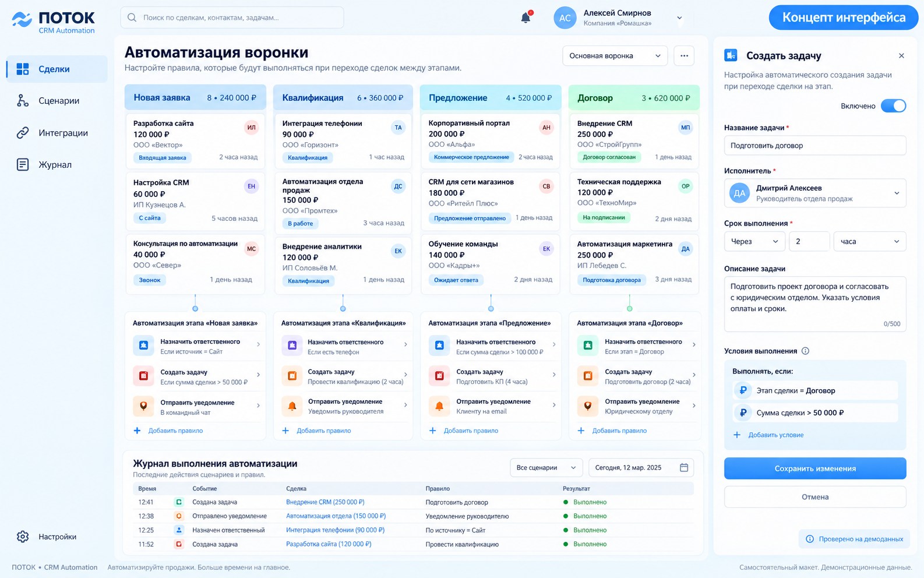
Task: Close the Создать задачу panel
Action: [x=901, y=56]
